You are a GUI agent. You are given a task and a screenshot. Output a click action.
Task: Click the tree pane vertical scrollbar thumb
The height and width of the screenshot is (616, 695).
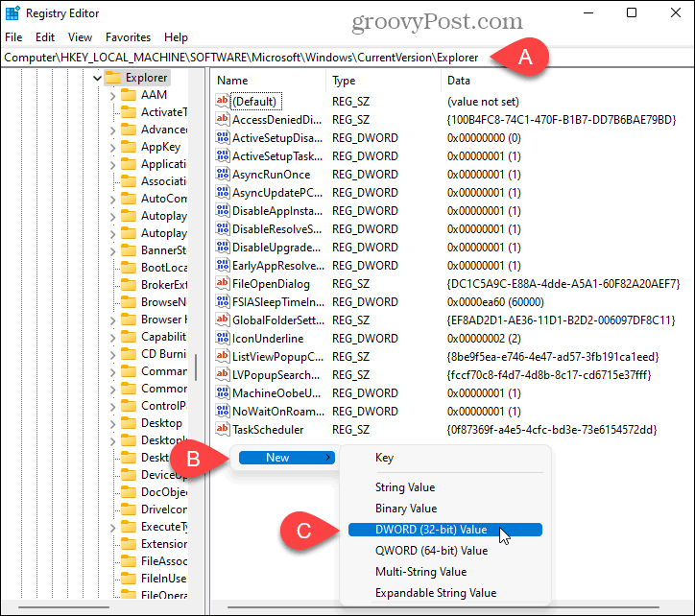(x=196, y=367)
